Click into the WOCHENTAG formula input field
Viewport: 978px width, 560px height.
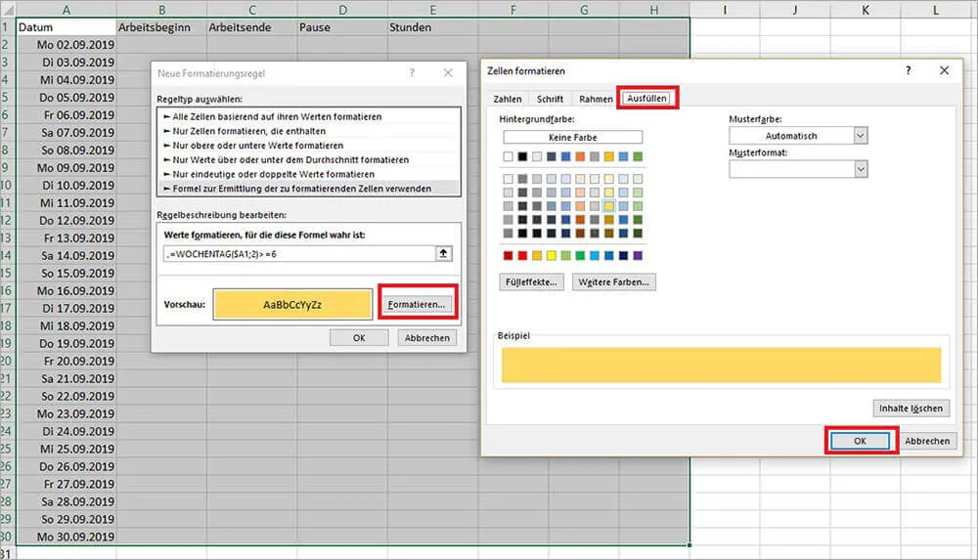295,253
